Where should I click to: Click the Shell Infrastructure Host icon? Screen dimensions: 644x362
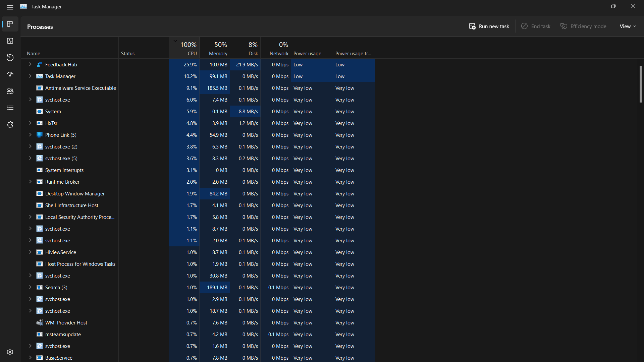[x=40, y=205]
